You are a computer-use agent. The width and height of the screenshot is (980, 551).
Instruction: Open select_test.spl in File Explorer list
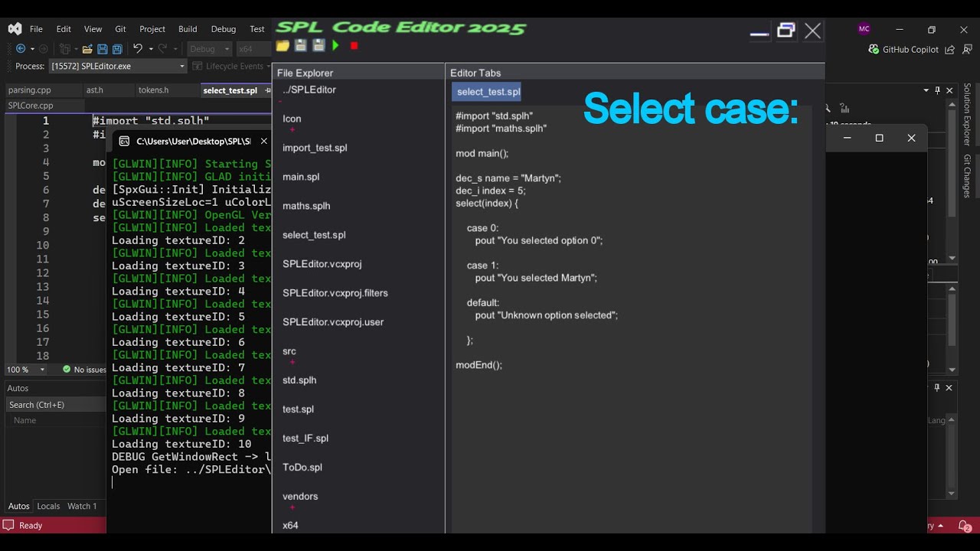(x=314, y=235)
